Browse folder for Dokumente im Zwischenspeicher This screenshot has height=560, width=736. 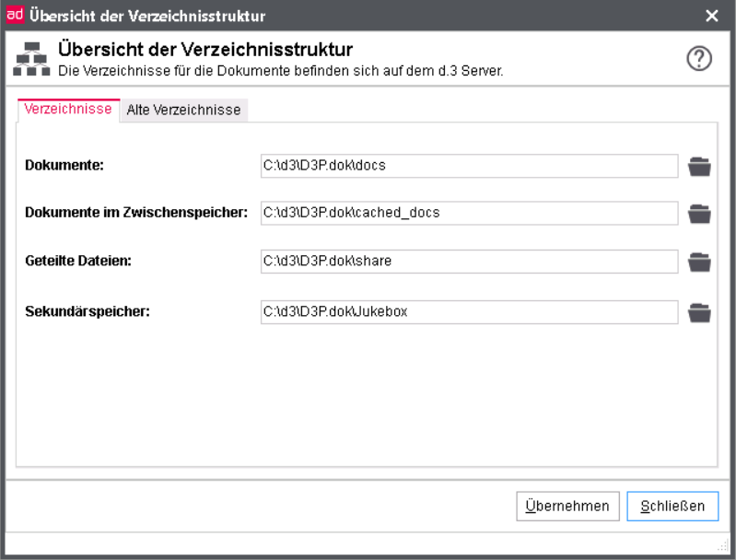pos(699,214)
